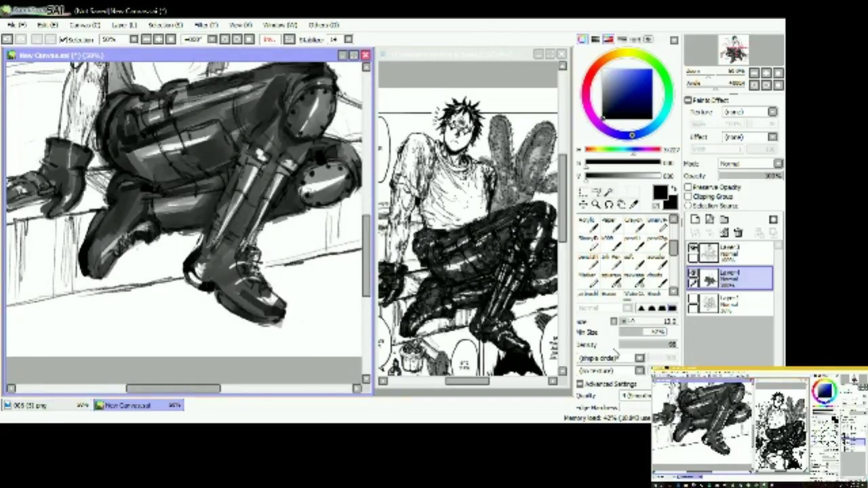This screenshot has width=868, height=488.
Task: Show the RGB slider panel icon
Action: 595,39
